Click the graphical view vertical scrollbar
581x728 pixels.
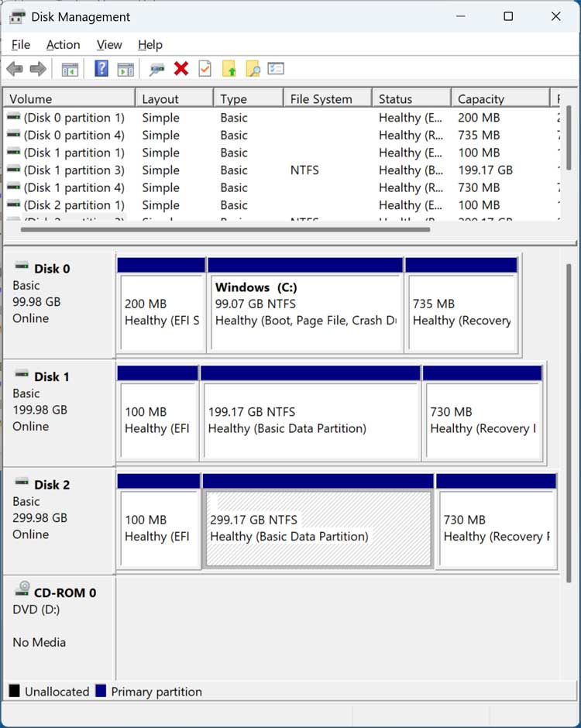coord(569,423)
